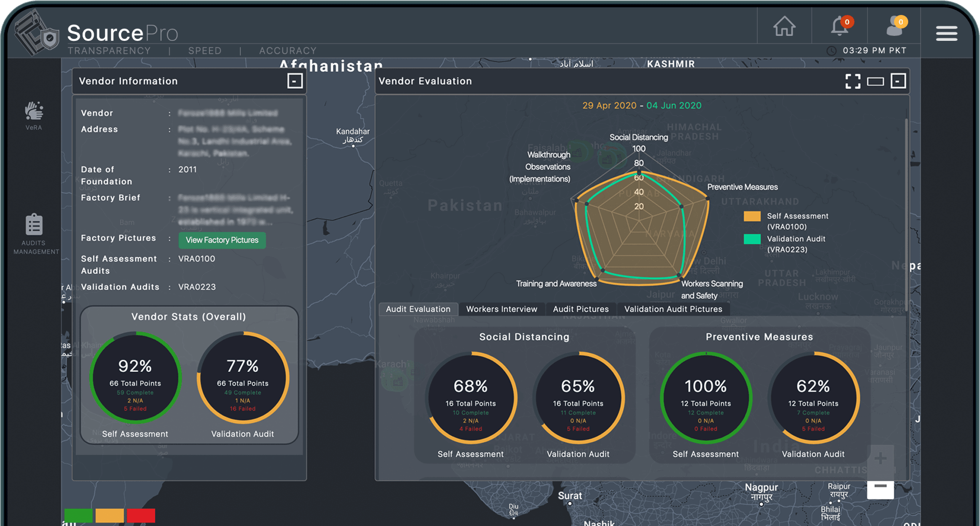Click the 62% Preventive Measures validation gauge
Image resolution: width=980 pixels, height=526 pixels.
click(814, 397)
